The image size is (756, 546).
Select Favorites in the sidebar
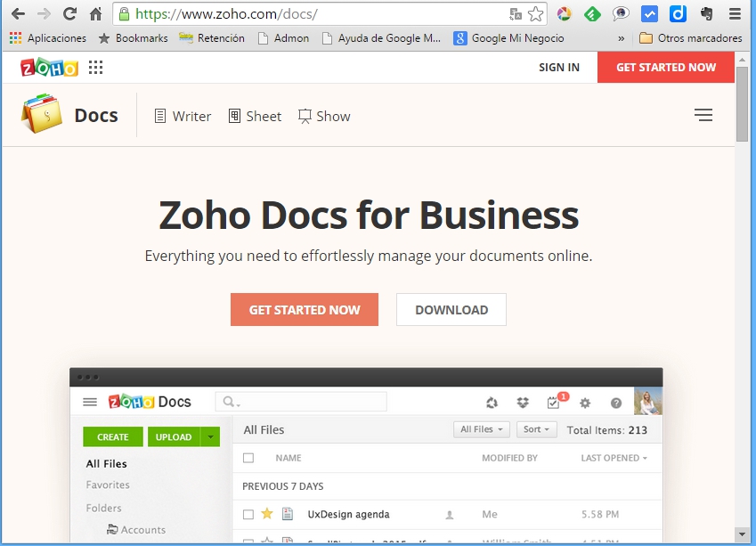[x=108, y=485]
